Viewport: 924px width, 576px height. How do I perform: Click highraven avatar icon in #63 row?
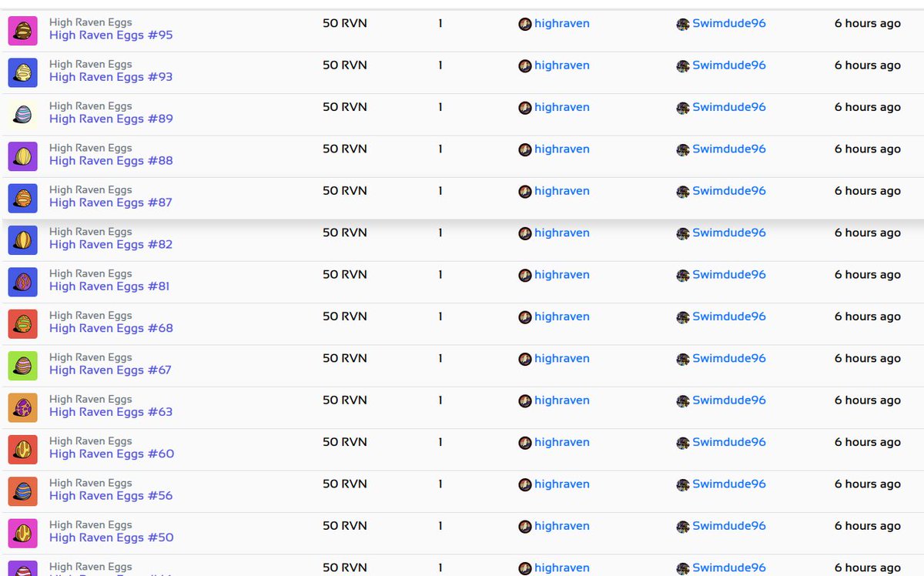[525, 400]
